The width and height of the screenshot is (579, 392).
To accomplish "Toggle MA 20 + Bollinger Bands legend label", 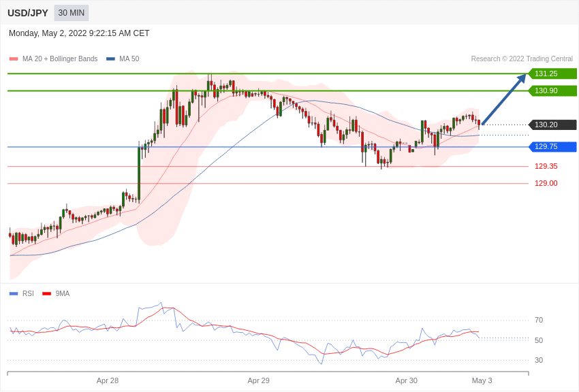I will pos(60,59).
